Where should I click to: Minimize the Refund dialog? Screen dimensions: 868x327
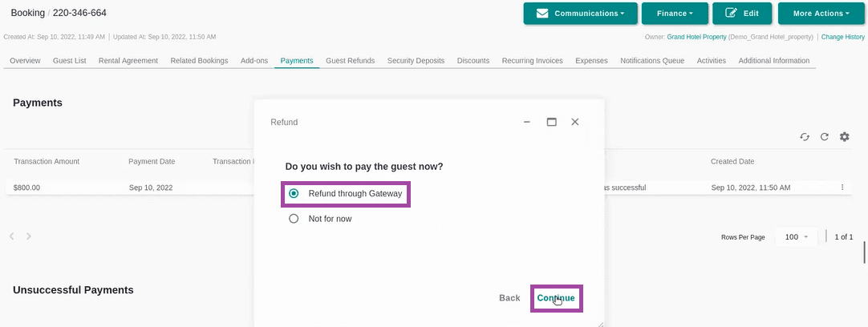pos(528,122)
